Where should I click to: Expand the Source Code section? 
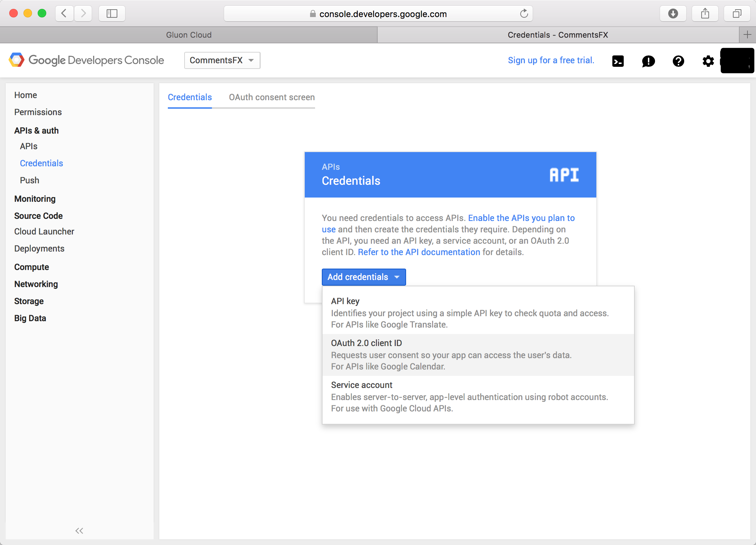[x=38, y=216]
